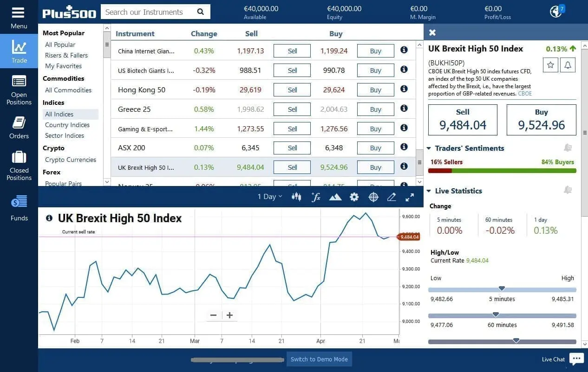Open the Funds section in the sidebar
The width and height of the screenshot is (588, 372).
pos(19,206)
